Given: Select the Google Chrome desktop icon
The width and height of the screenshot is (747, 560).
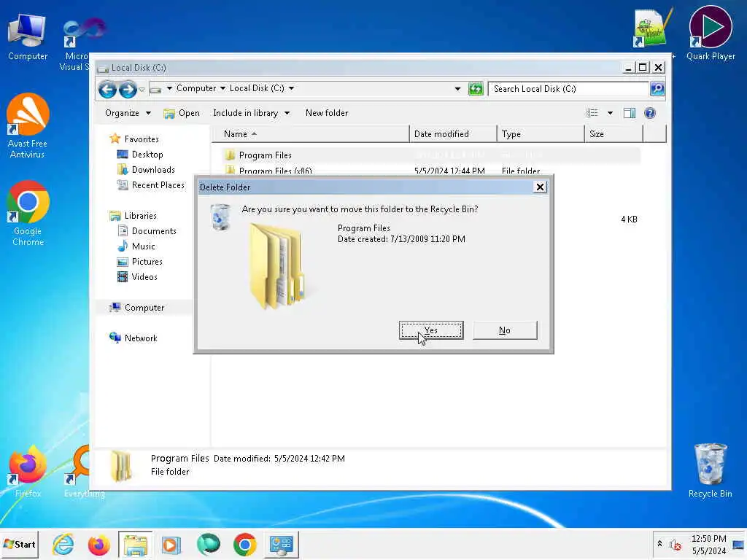Looking at the screenshot, I should (28, 214).
